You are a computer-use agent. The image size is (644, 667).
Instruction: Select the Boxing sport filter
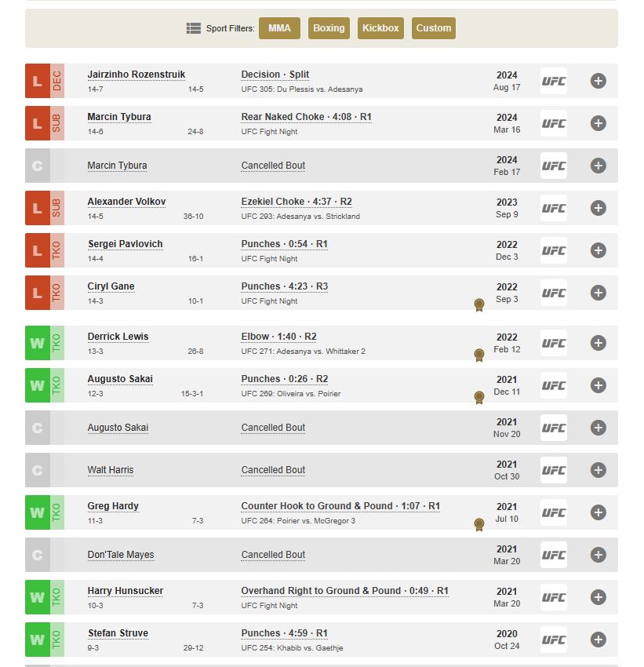[329, 28]
